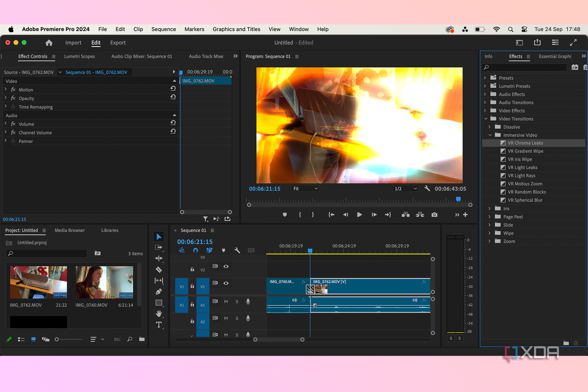Expand Opacity effect properties
The height and width of the screenshot is (392, 588).
[6, 98]
